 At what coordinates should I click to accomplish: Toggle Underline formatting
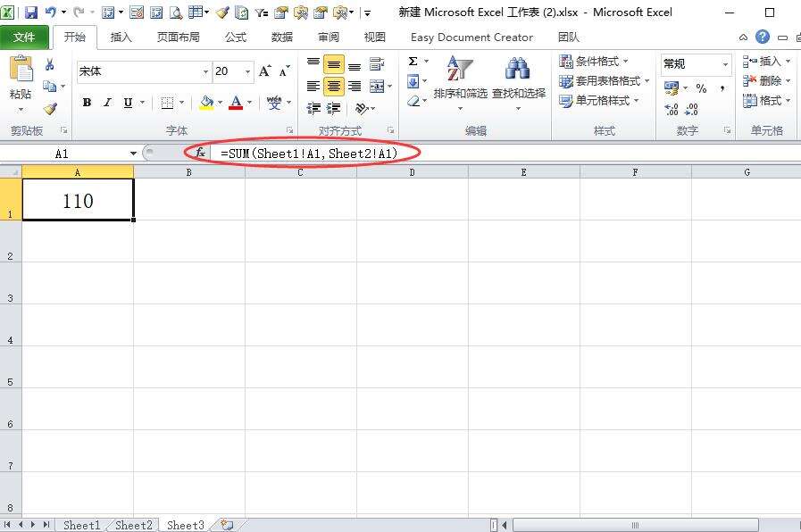coord(128,103)
